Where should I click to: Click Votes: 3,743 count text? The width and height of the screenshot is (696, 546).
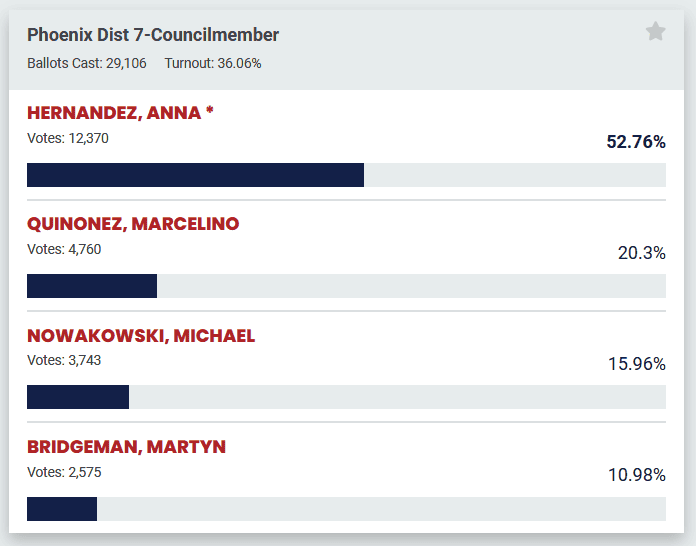coord(64,361)
